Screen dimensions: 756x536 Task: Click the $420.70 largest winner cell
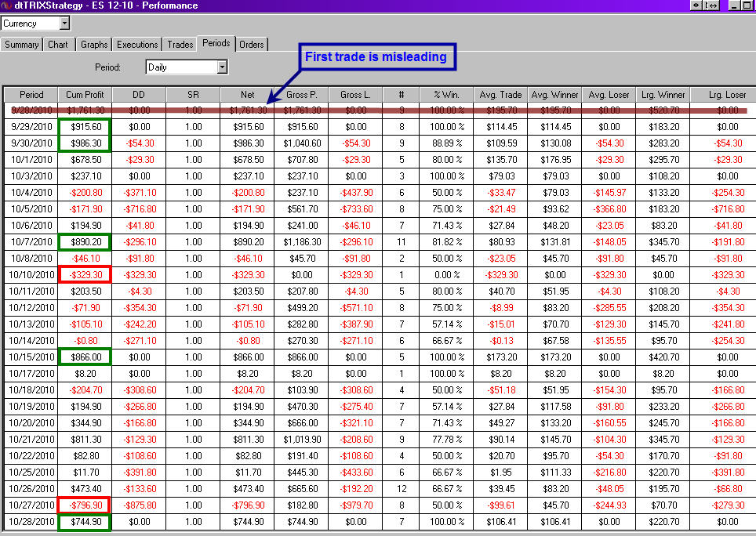click(x=663, y=357)
